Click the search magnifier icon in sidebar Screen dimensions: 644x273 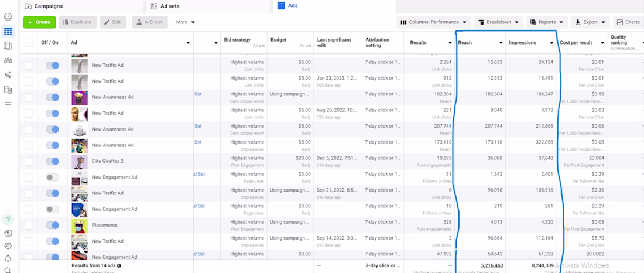click(8, 270)
